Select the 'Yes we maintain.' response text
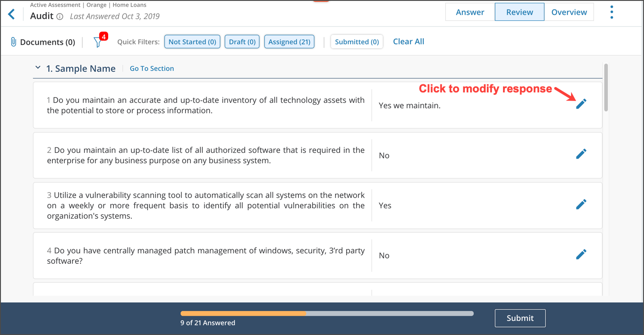644x335 pixels. point(410,106)
